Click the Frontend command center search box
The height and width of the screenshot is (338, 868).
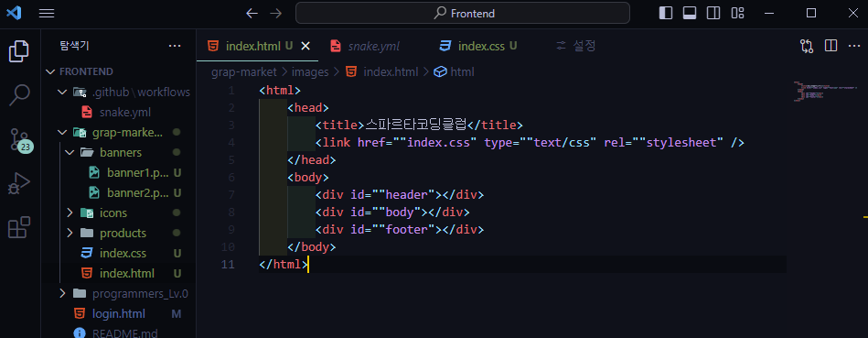462,14
